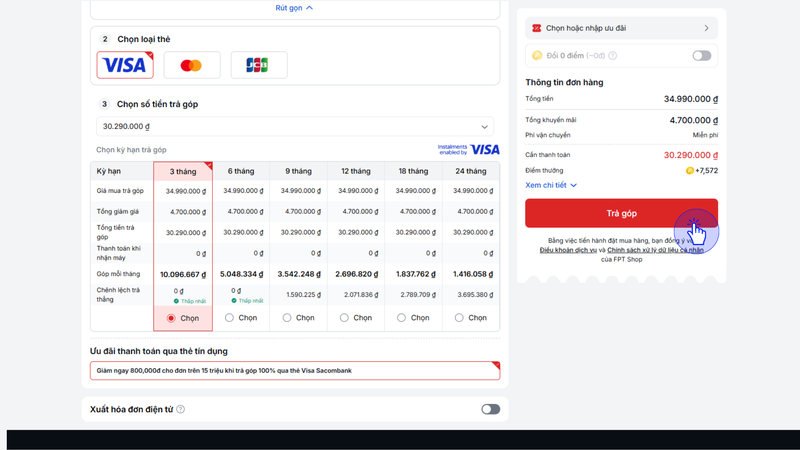Open Chọn hoặc nhập ưu đãi voucher chooser
Screen dimensions: 800x450
pyautogui.click(x=621, y=28)
